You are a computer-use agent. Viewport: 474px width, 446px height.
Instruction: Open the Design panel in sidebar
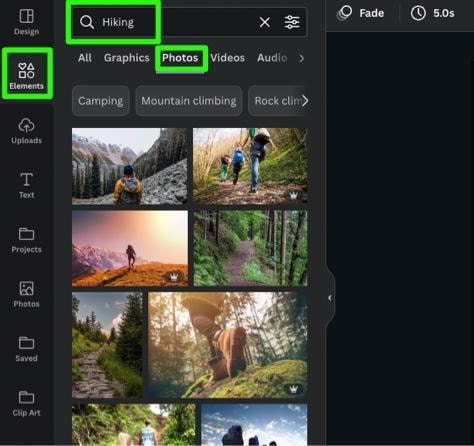pos(26,22)
